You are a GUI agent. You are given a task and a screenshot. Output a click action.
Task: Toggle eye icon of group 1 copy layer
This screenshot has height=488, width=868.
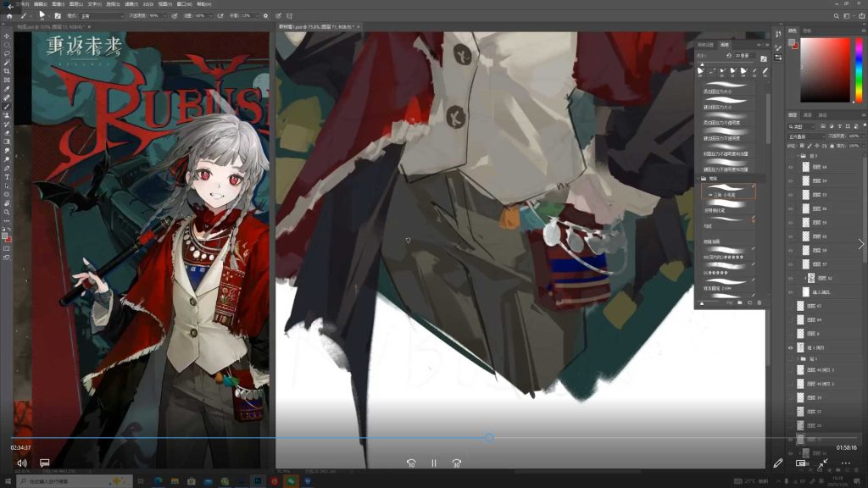click(791, 347)
